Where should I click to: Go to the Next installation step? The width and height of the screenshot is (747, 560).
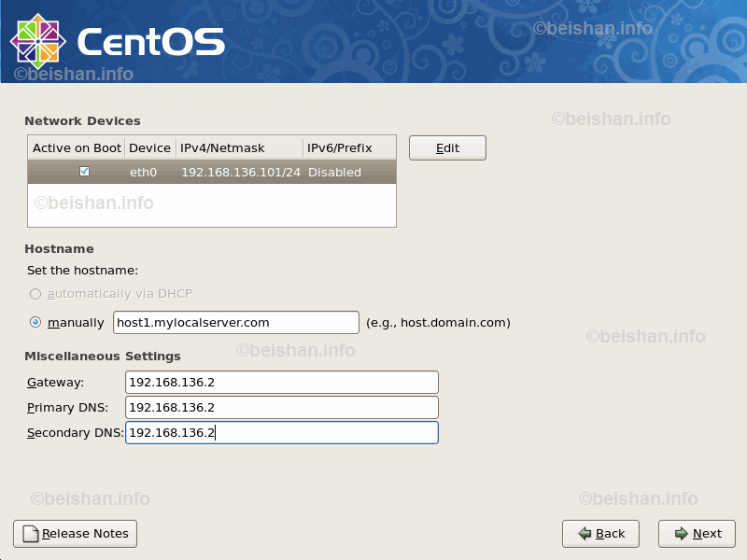[x=697, y=534]
